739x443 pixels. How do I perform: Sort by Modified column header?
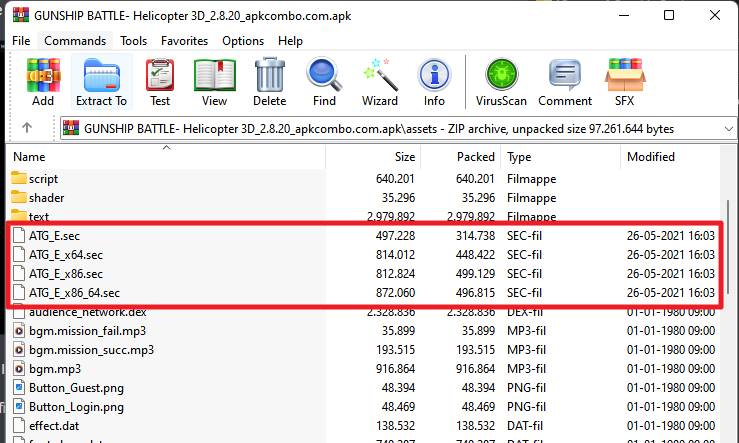[670, 157]
